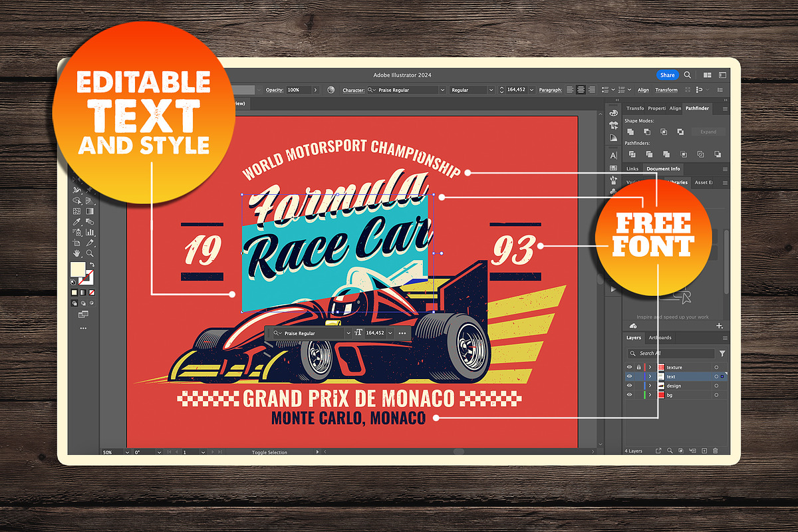Unlock the texture layer

pos(638,367)
